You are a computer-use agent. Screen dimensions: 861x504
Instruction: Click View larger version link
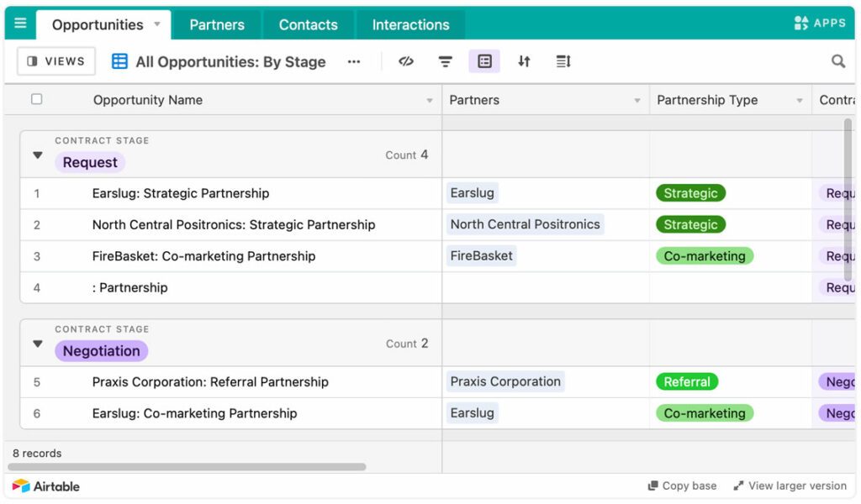[x=790, y=486]
